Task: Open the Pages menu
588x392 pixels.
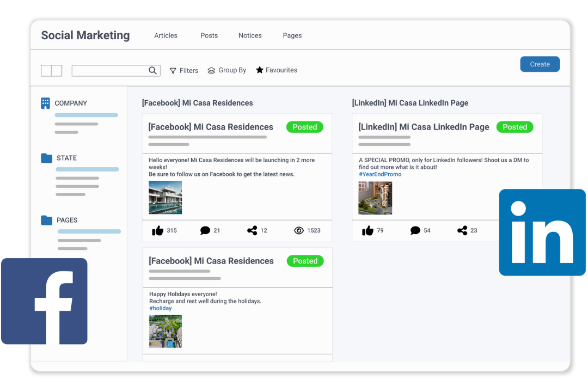Action: pos(292,35)
